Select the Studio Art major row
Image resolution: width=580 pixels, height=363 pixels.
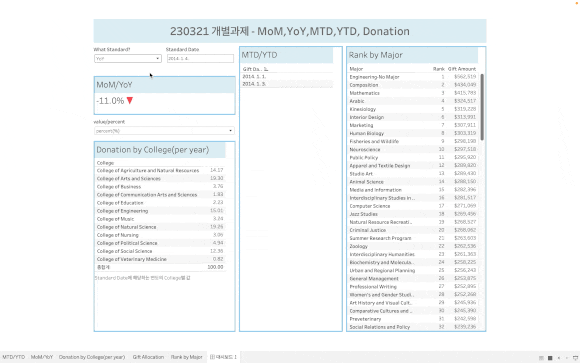[x=412, y=174]
